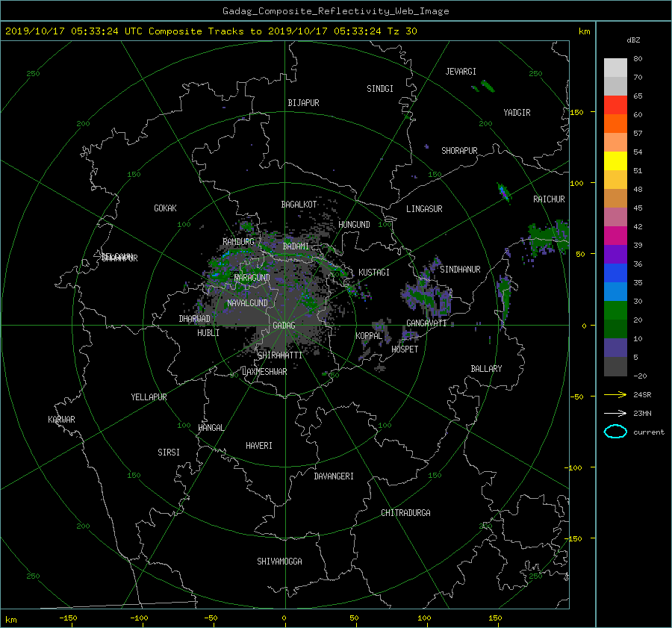The width and height of the screenshot is (672, 628).
Task: Click the NAVALGUND city label
Action: pyautogui.click(x=247, y=303)
